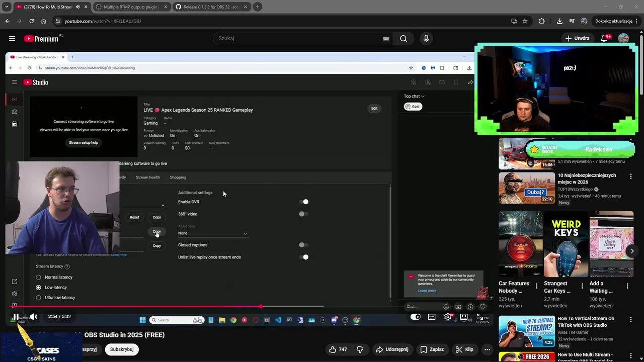Open options for the How To Vertical Stream video
Viewport: 644px width, 362px height.
(630, 320)
